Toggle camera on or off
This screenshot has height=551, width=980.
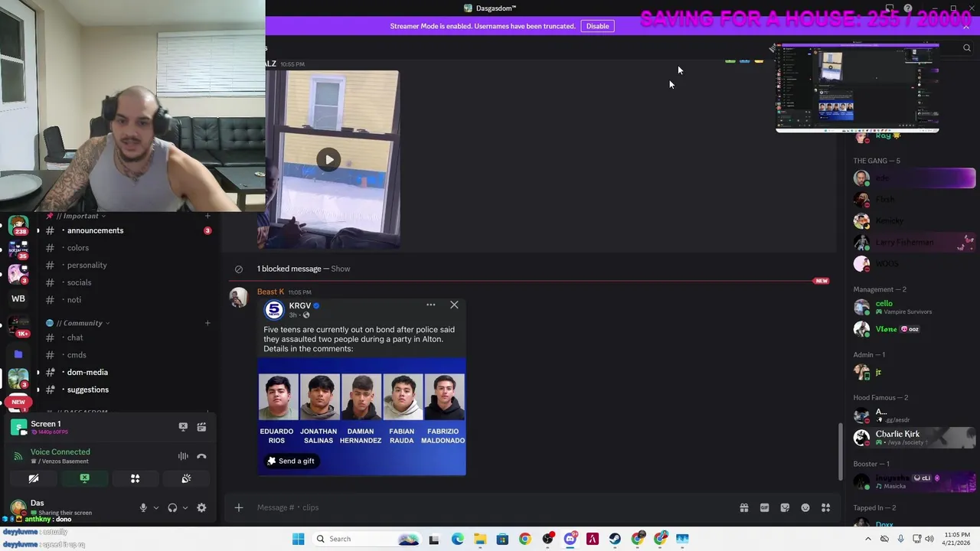click(x=34, y=478)
